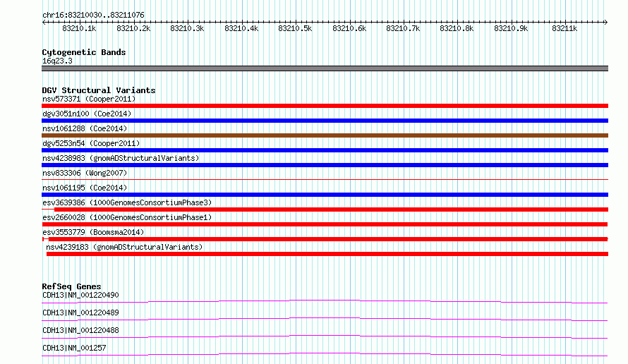Select the 16q23.3 cytogenetic band bar

(x=325, y=68)
